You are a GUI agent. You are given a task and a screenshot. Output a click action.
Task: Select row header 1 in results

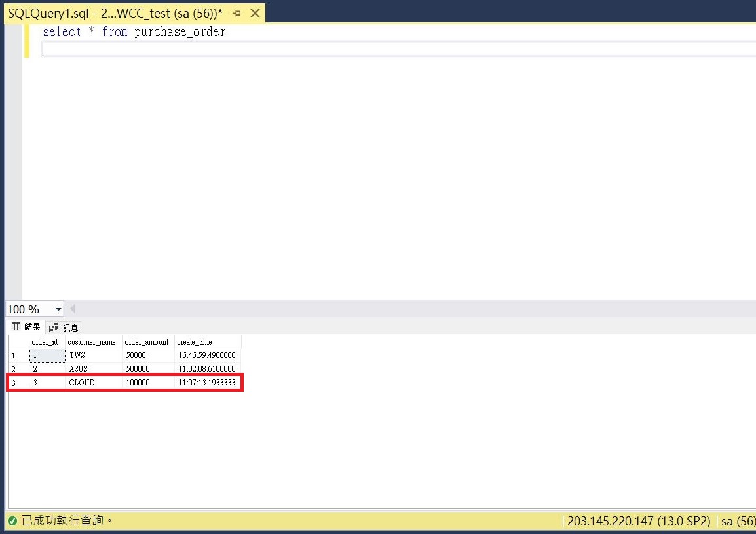18,356
